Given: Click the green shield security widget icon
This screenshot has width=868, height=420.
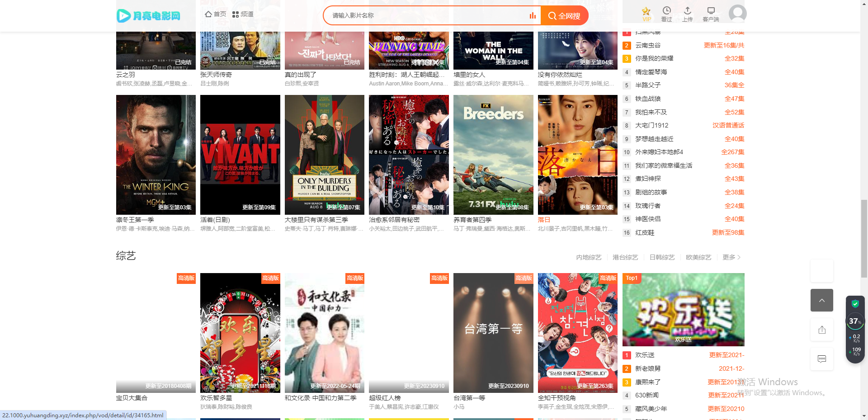Looking at the screenshot, I should (855, 303).
